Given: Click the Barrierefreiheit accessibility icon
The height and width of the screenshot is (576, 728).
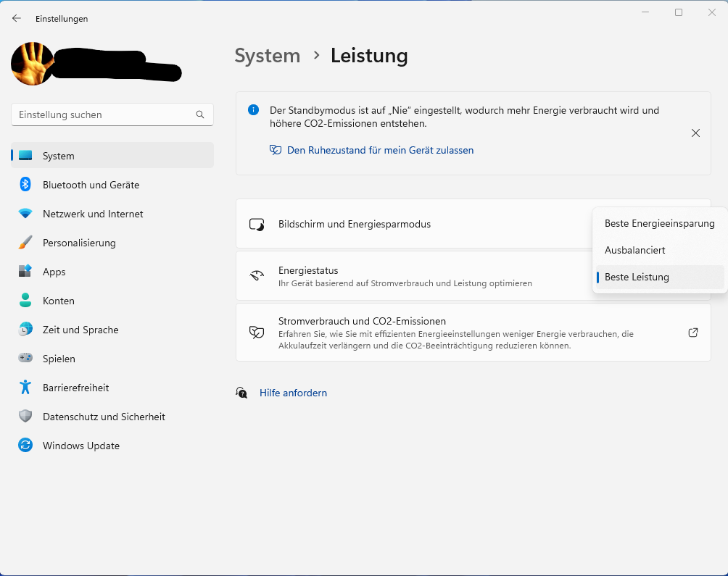Looking at the screenshot, I should 25,388.
